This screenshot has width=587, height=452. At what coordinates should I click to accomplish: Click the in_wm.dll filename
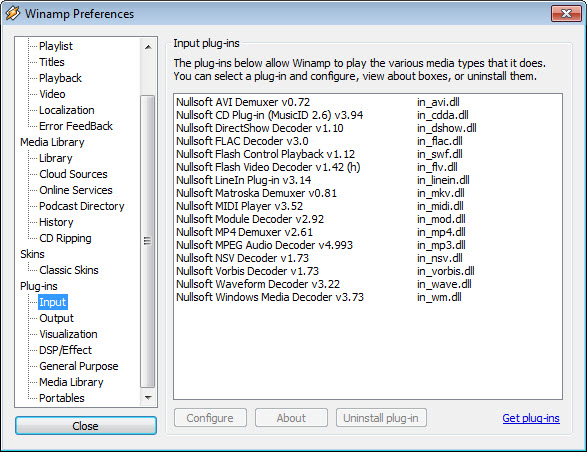pos(440,297)
